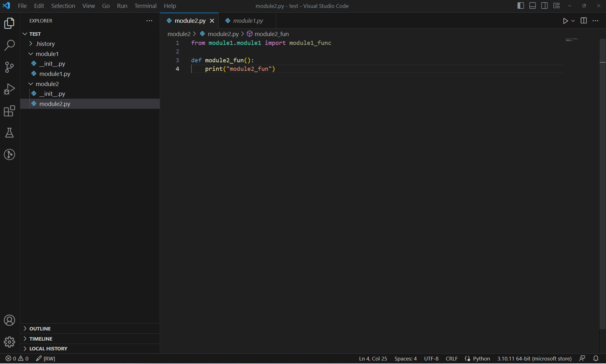Open editor More Actions ellipsis
This screenshot has width=606, height=364.
pos(596,21)
